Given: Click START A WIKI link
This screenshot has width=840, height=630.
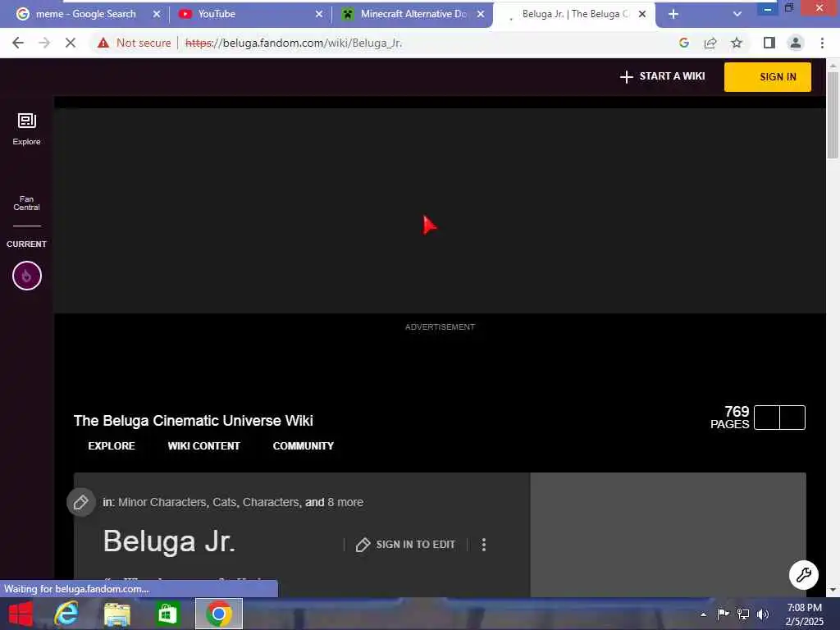Looking at the screenshot, I should [662, 76].
